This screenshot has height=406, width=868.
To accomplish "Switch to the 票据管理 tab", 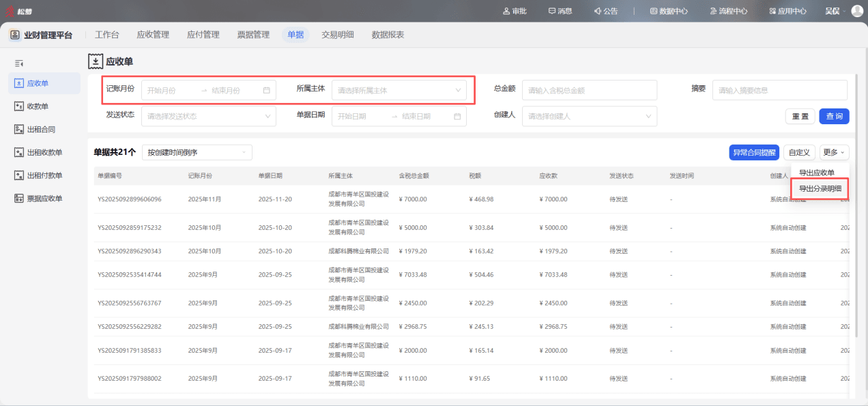I will click(253, 35).
